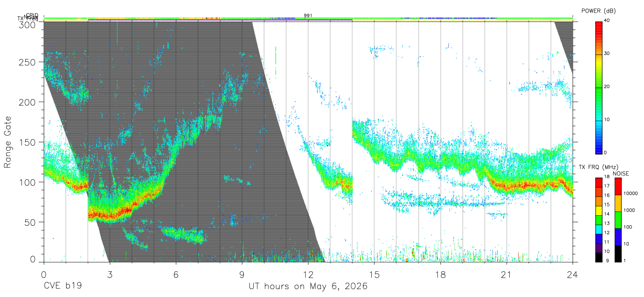Click the 991 CPID value above plot
Viewport: 644px width, 297px height.
pyautogui.click(x=308, y=16)
